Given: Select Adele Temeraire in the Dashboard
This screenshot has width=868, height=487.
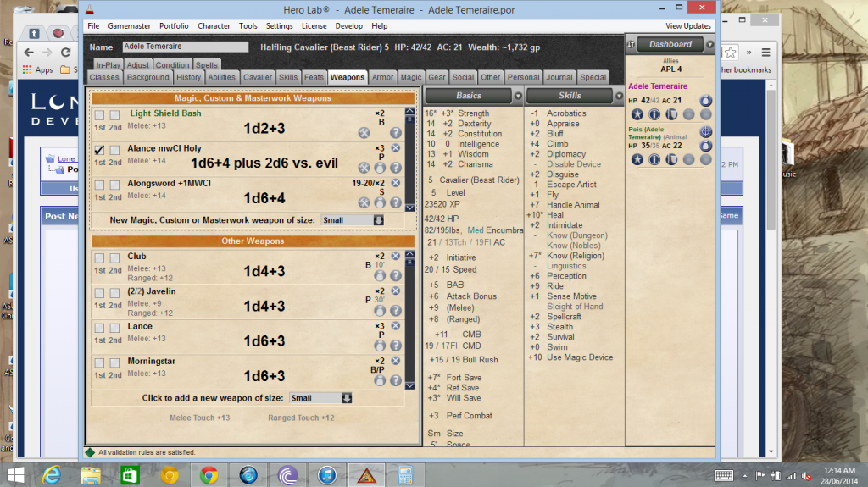Looking at the screenshot, I should [x=658, y=86].
